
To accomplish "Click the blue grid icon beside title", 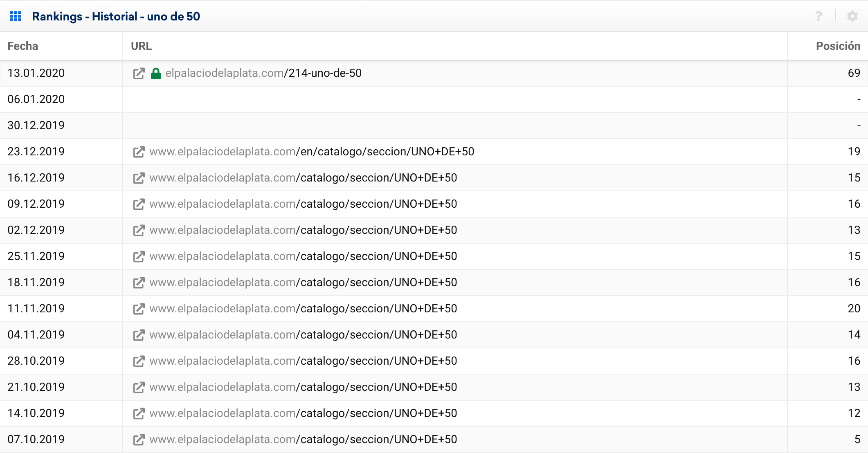I will (x=16, y=16).
